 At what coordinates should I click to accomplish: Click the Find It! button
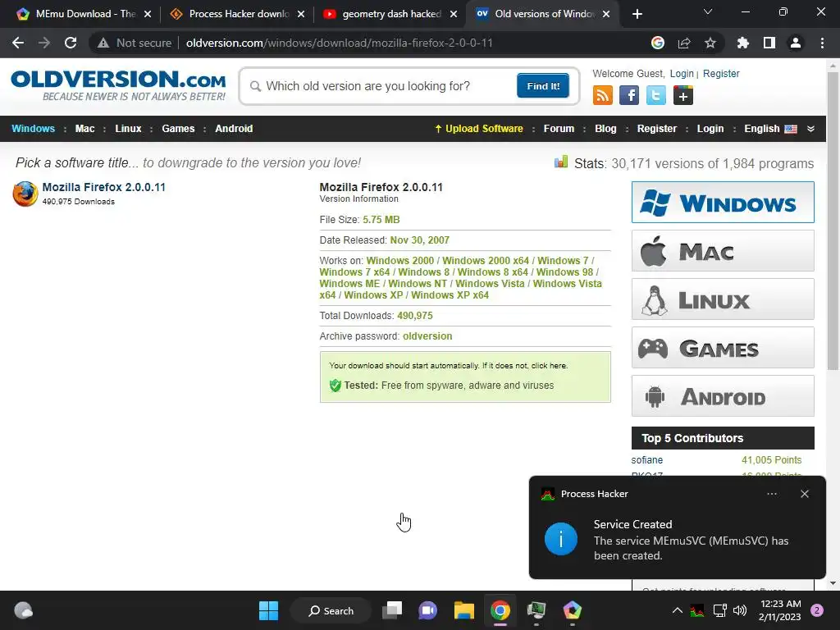tap(543, 85)
